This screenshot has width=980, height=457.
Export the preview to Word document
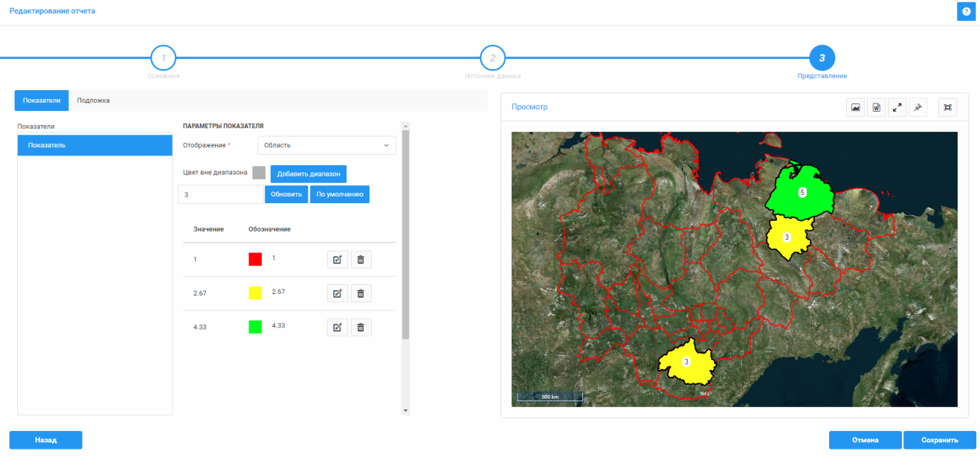pos(877,108)
